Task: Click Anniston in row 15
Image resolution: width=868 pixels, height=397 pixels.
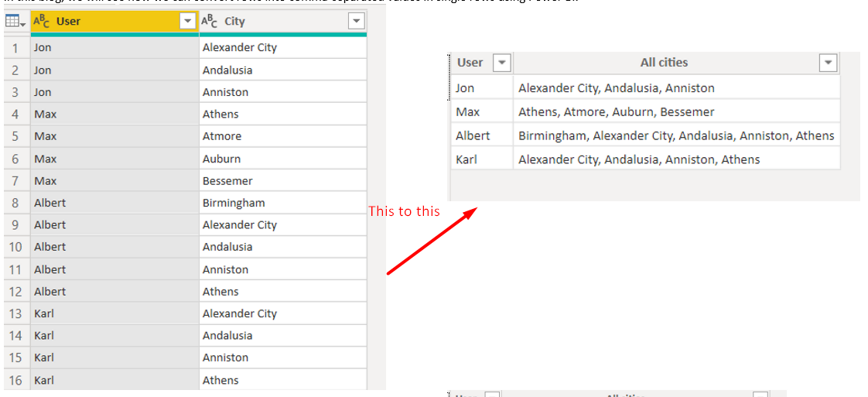Action: click(283, 358)
